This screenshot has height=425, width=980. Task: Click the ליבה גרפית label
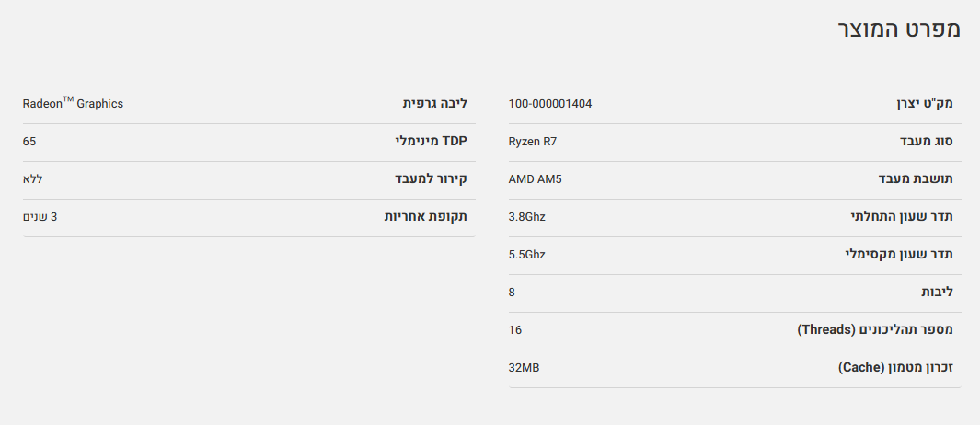pos(435,104)
